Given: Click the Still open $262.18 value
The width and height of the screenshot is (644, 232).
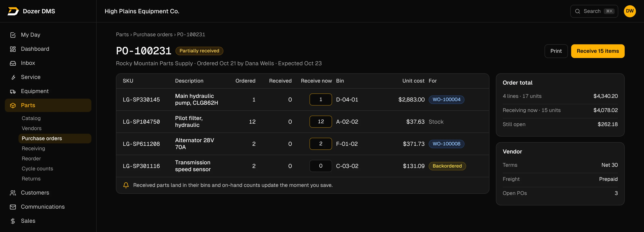Looking at the screenshot, I should tap(608, 124).
